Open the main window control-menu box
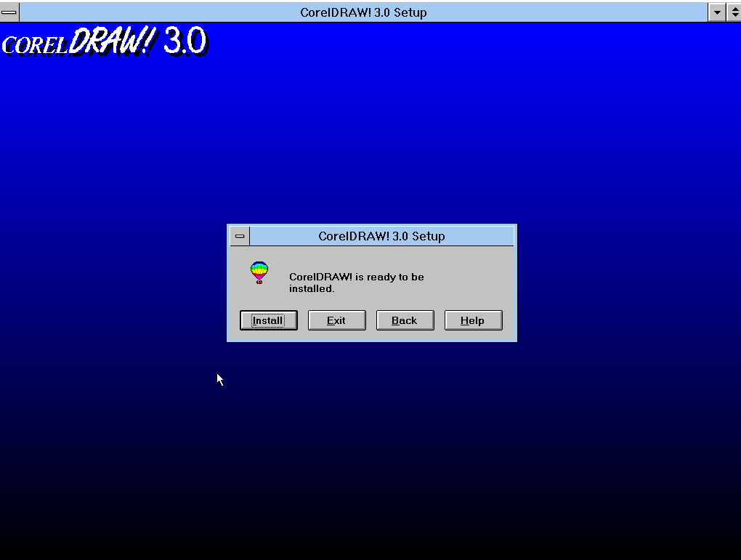Viewport: 741px width, 560px height. [x=9, y=12]
